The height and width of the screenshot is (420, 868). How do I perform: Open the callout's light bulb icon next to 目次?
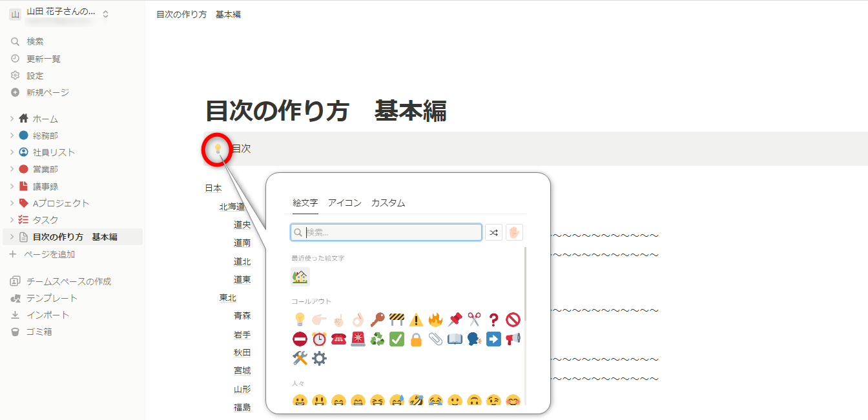pos(218,148)
